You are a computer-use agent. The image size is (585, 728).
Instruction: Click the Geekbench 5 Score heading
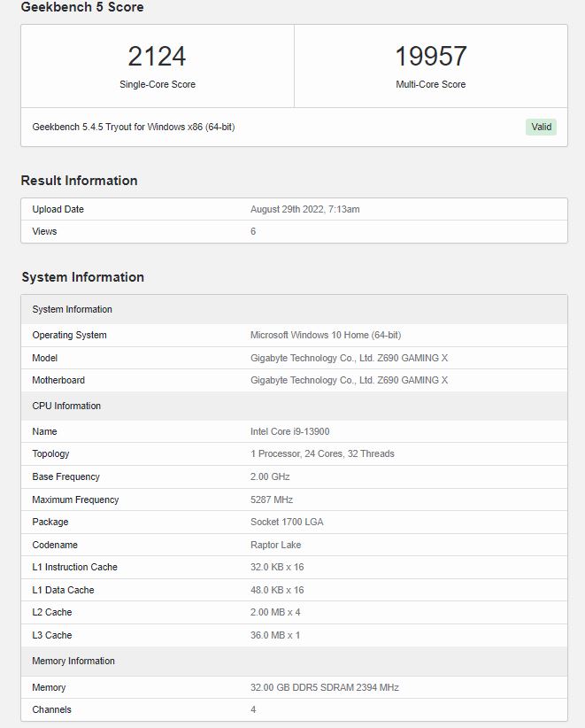coord(82,6)
